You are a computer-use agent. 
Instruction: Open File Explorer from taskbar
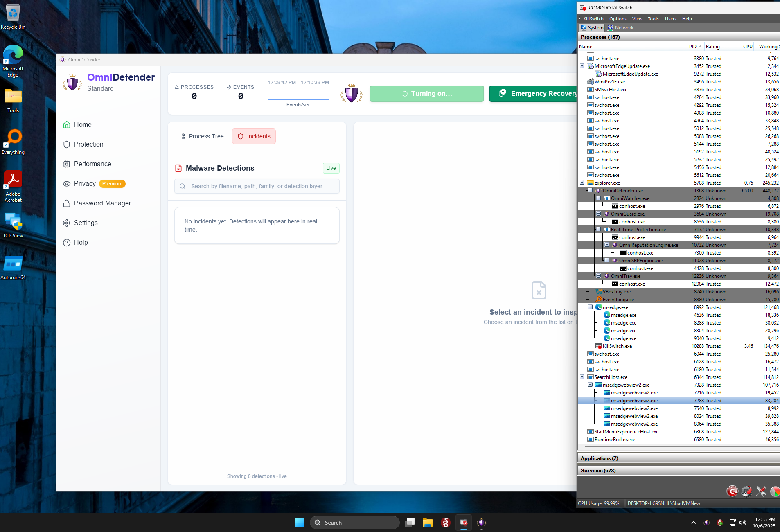point(428,523)
